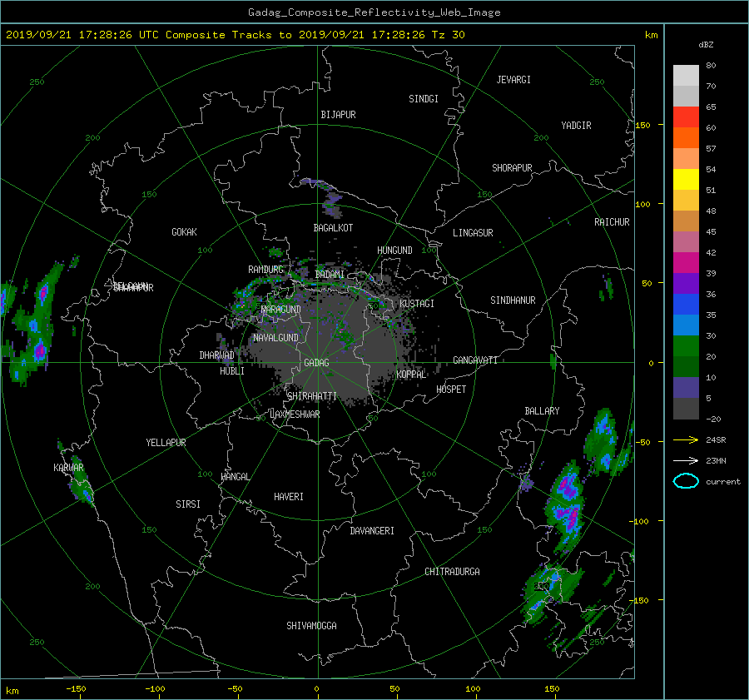This screenshot has height=700, width=749.
Task: Click the YELLAPUR city label
Action: coord(166,443)
